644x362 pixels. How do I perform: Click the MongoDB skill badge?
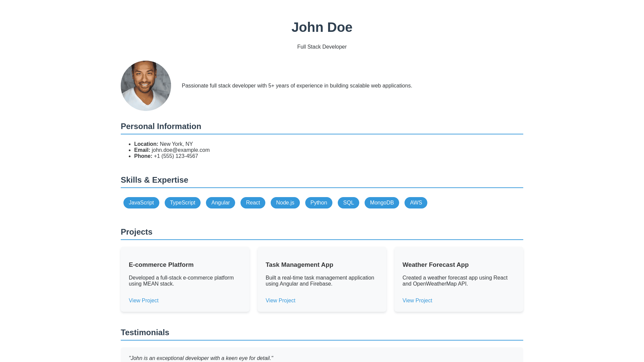[x=382, y=203]
